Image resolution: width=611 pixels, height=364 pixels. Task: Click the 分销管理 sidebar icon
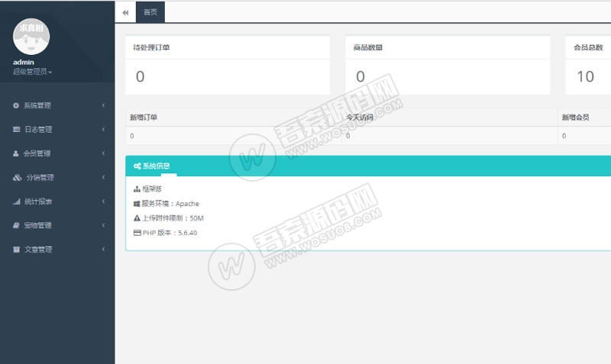point(17,178)
